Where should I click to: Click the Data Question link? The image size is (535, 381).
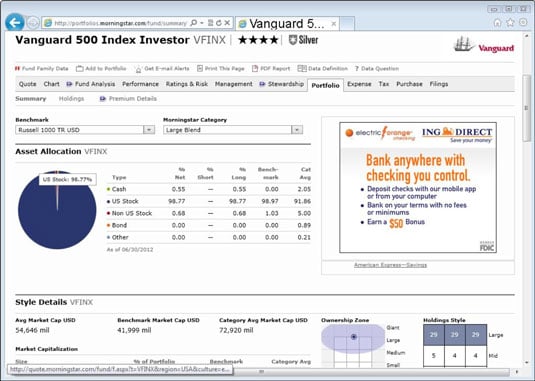click(377, 69)
